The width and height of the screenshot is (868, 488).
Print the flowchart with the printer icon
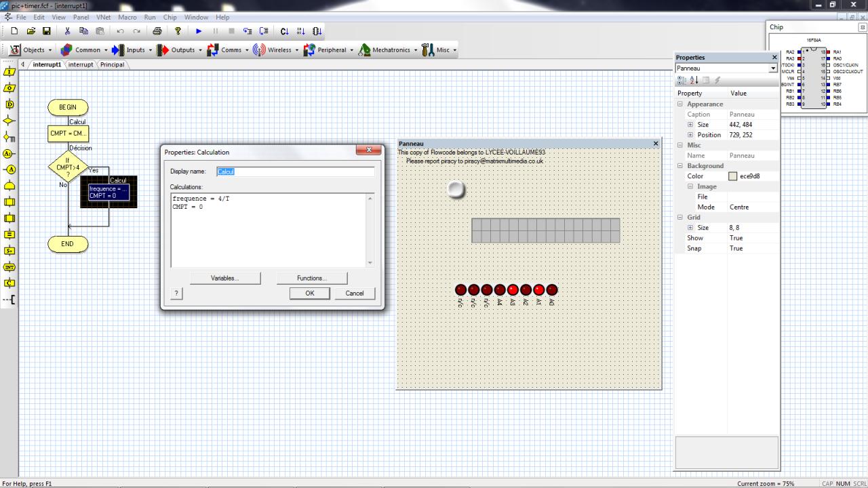(157, 31)
